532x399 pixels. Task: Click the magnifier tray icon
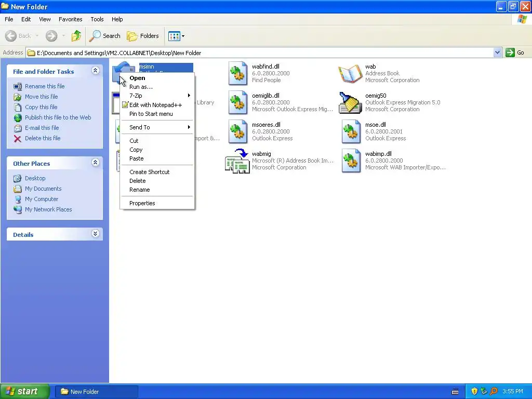click(494, 392)
